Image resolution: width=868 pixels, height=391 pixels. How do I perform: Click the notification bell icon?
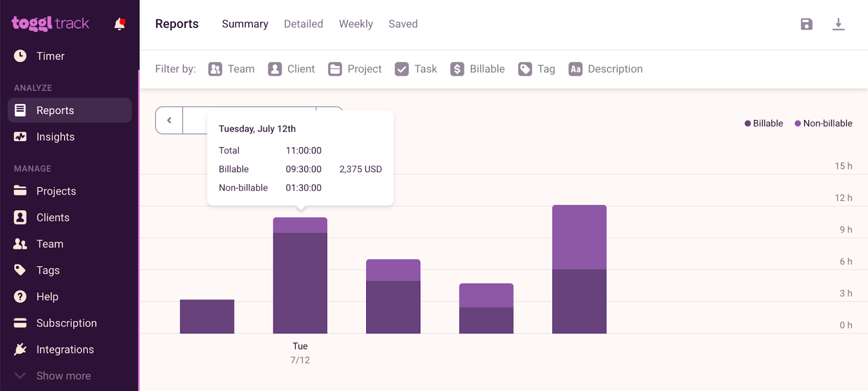coord(119,24)
